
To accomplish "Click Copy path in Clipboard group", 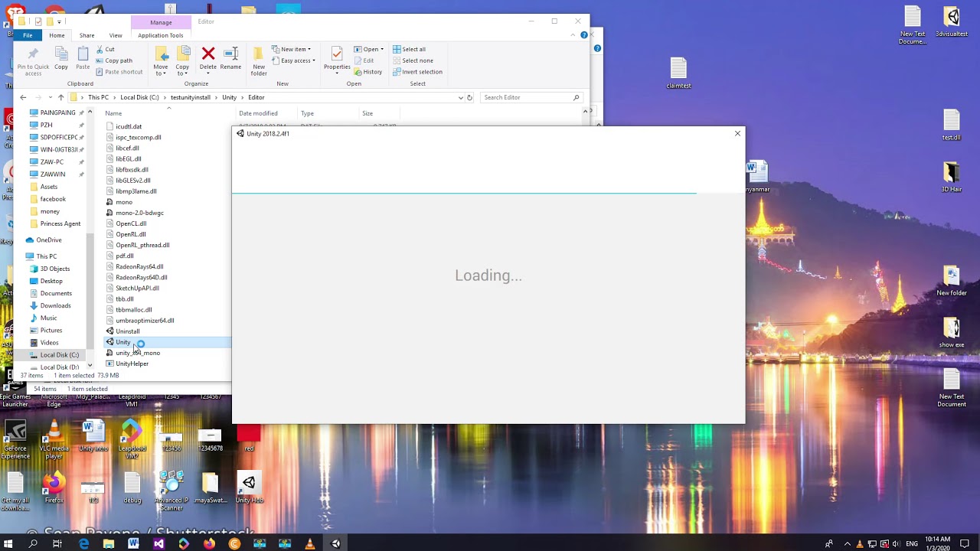I will pyautogui.click(x=113, y=60).
